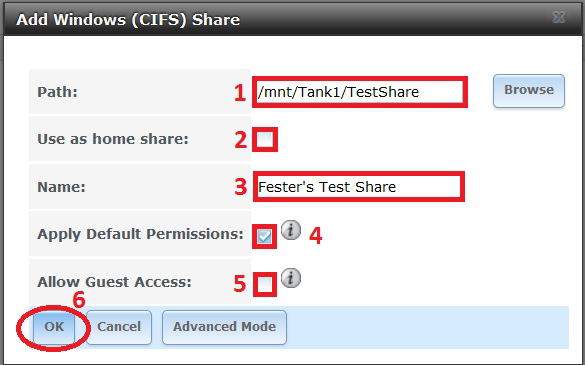Viewport: 585px width, 365px height.
Task: Tick the Allow Guest Access checkbox
Action: [265, 284]
